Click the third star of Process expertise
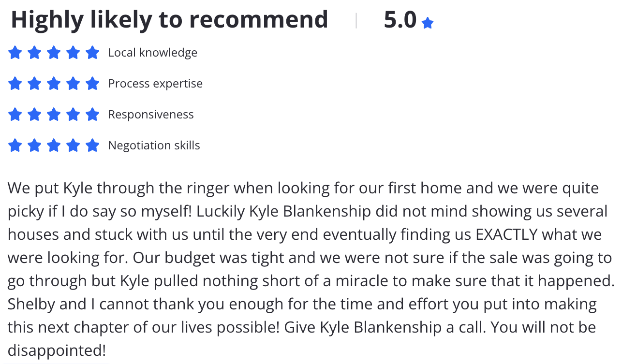Image resolution: width=622 pixels, height=364 pixels. click(x=54, y=83)
